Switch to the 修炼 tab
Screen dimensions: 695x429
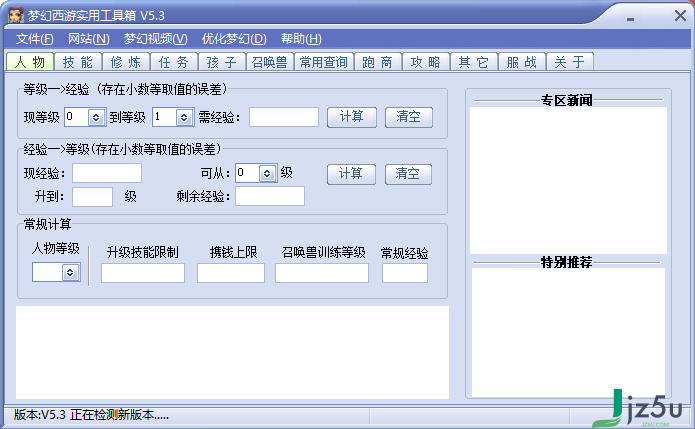[x=126, y=62]
